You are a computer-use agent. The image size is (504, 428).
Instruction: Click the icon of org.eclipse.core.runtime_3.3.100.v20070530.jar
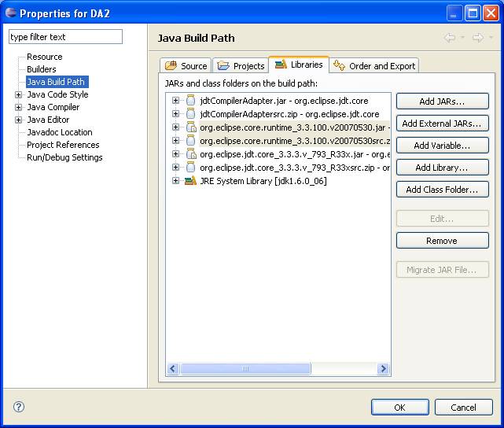point(191,127)
